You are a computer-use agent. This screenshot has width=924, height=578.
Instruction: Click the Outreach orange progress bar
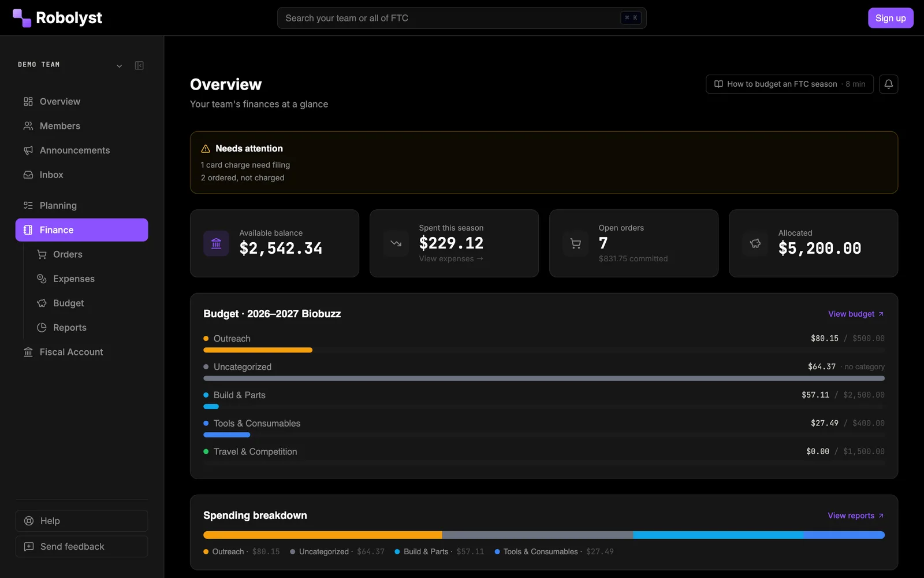point(258,350)
